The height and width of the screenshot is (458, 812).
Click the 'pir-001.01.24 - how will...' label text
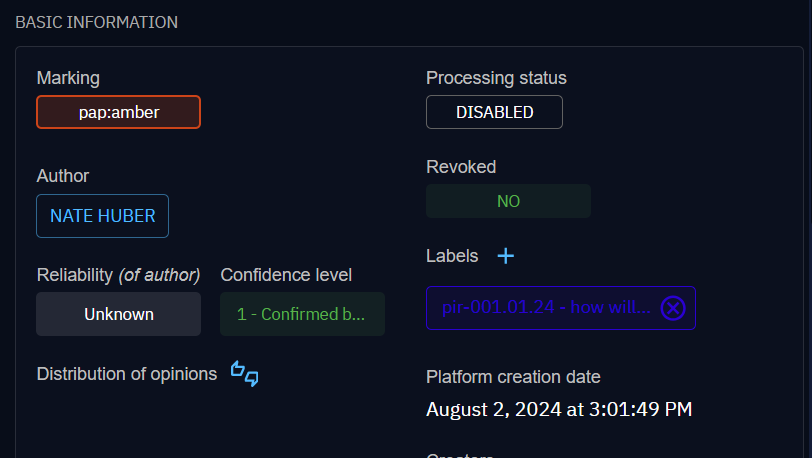(546, 308)
